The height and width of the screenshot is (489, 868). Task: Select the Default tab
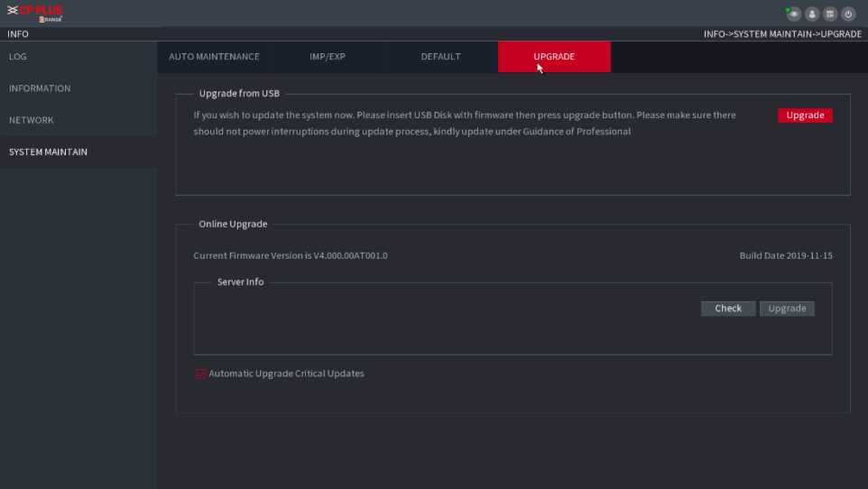click(x=440, y=57)
